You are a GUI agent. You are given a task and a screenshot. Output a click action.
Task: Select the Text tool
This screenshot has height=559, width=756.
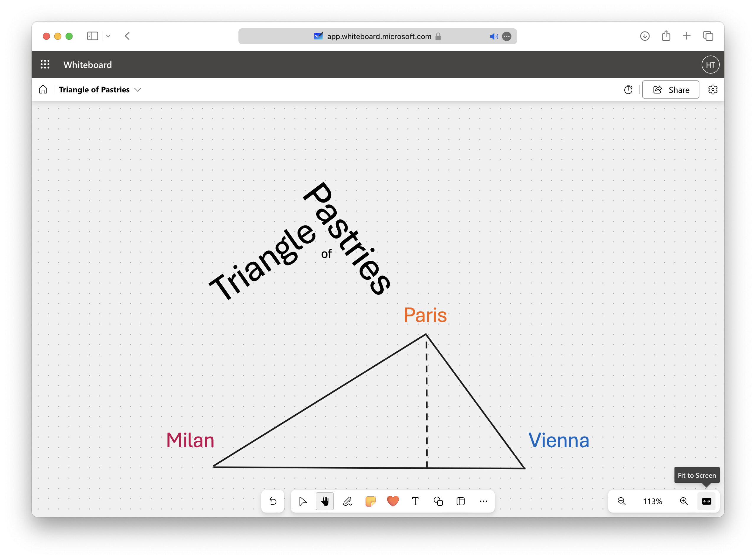[415, 501]
